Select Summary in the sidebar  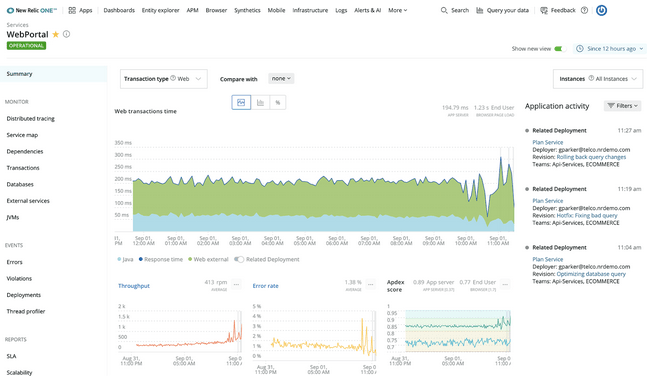pos(54,74)
